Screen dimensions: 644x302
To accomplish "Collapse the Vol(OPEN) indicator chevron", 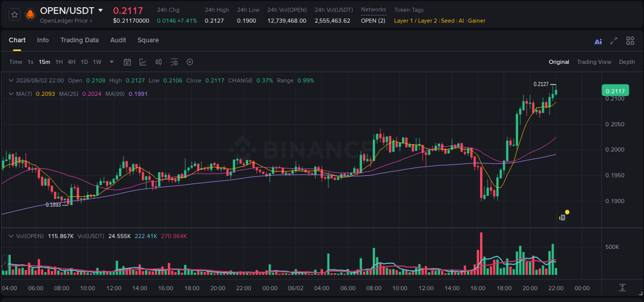I will (x=11, y=236).
